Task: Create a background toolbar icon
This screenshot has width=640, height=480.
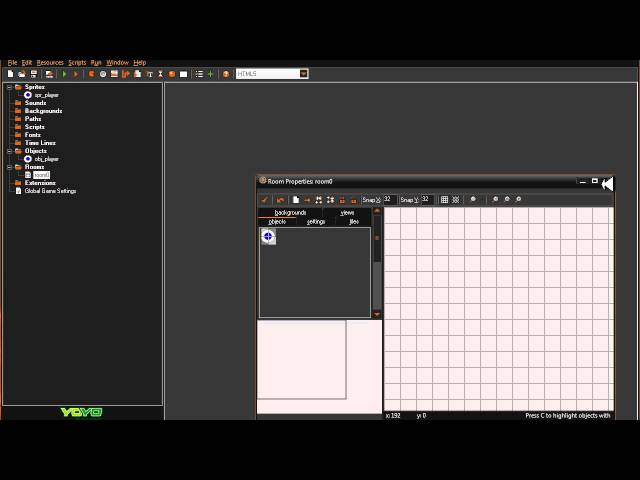Action: click(x=114, y=74)
